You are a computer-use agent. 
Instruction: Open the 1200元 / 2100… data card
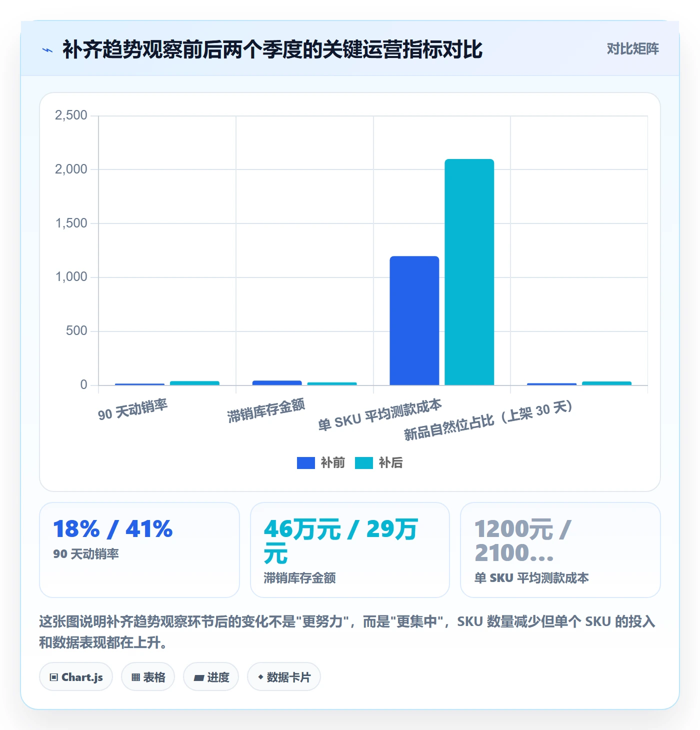560,550
